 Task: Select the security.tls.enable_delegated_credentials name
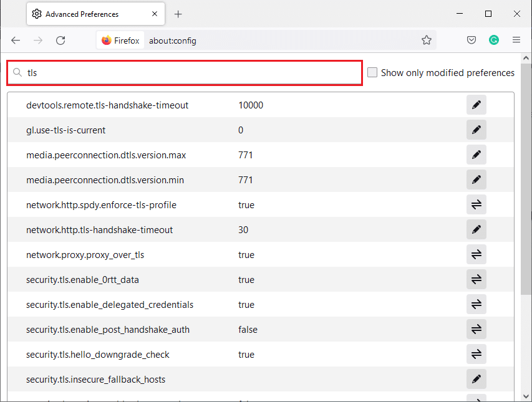110,305
